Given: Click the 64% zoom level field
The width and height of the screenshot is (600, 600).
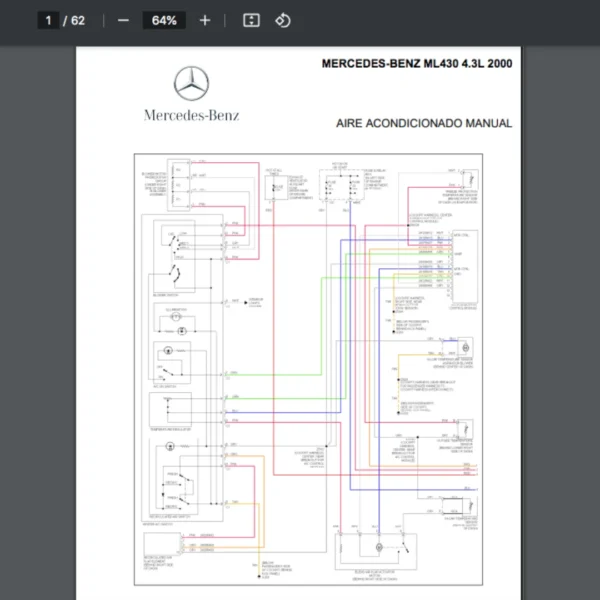Looking at the screenshot, I should [x=164, y=20].
